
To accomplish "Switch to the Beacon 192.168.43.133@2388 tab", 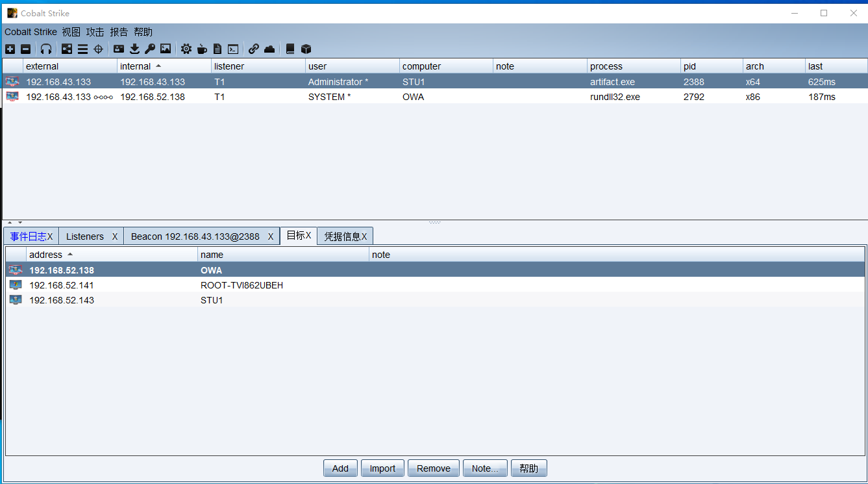I will coord(195,236).
